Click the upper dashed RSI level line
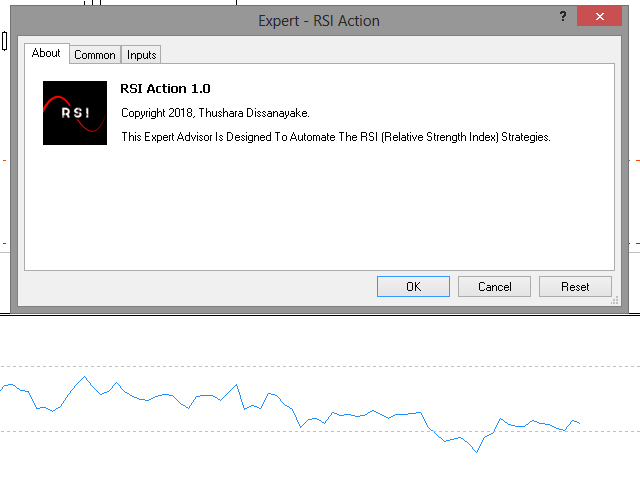The height and width of the screenshot is (480, 640). [x=320, y=367]
